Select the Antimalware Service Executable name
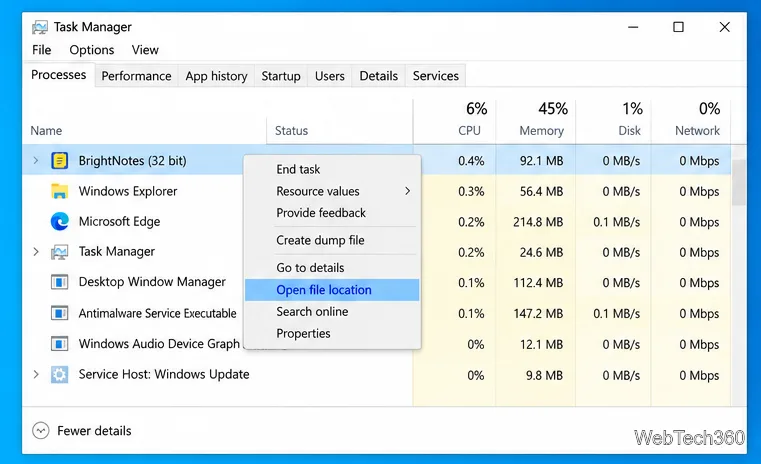 tap(157, 314)
